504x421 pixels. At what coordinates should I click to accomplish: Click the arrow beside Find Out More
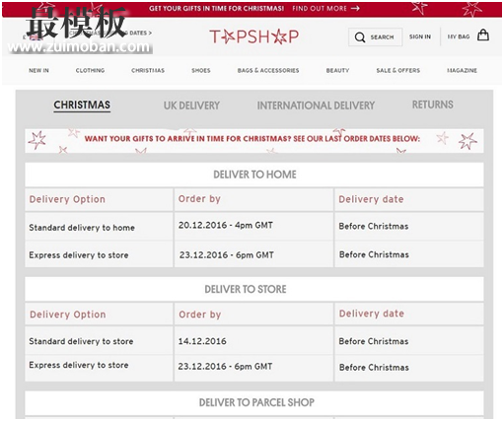coord(355,8)
